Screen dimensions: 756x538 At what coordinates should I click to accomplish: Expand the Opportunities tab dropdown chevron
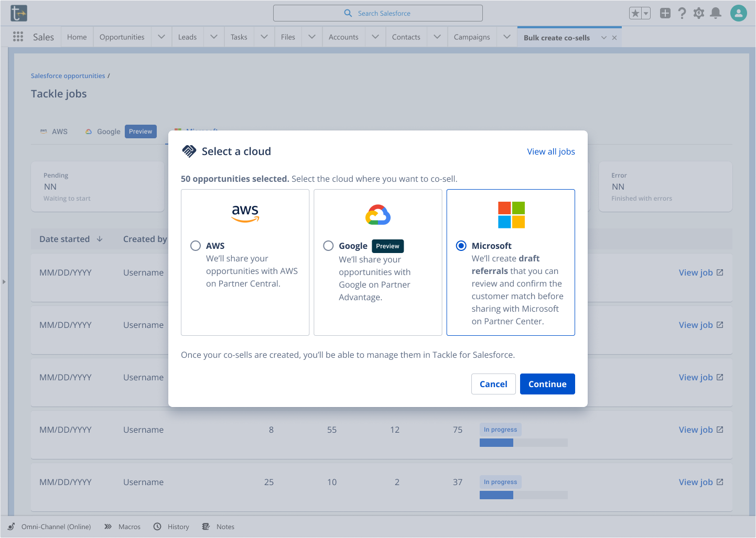tap(161, 37)
